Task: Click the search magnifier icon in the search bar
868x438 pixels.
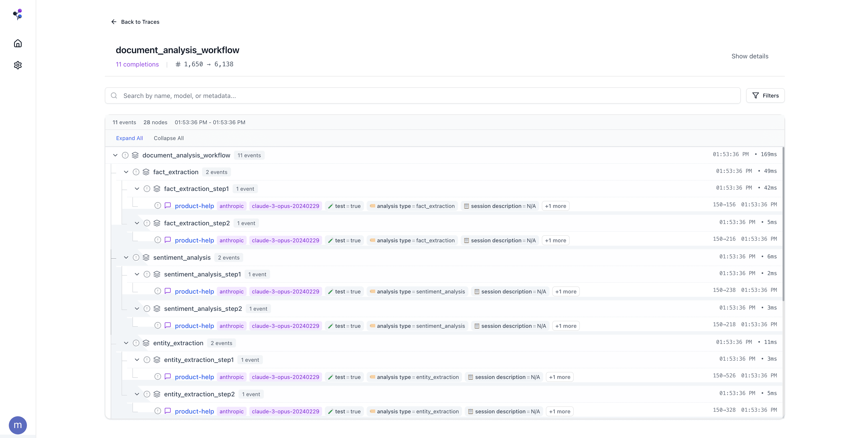Action: pyautogui.click(x=114, y=96)
